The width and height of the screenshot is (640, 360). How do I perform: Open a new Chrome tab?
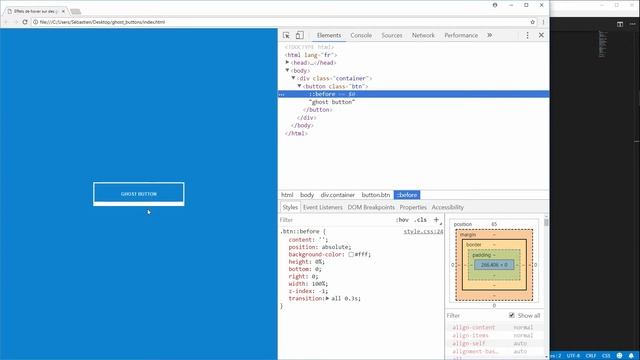[76, 11]
